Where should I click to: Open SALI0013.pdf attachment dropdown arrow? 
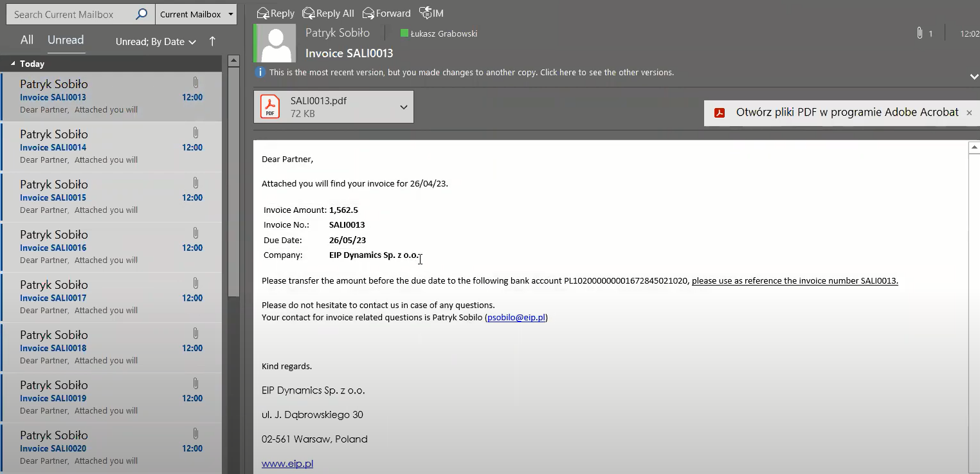point(404,107)
